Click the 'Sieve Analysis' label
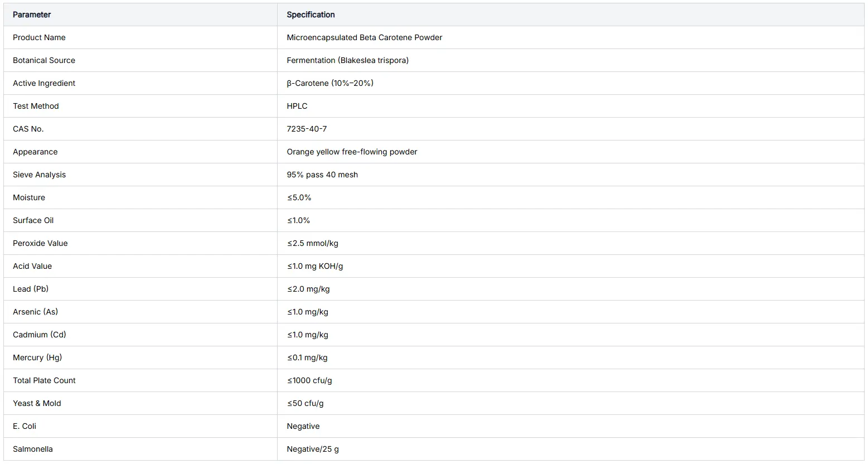Viewport: 868px width, 464px height. (39, 175)
